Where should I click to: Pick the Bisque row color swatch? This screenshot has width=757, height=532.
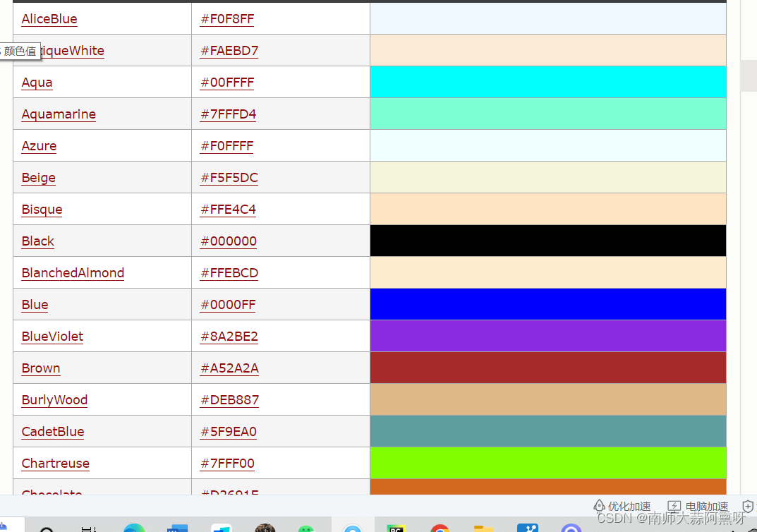[x=548, y=209]
